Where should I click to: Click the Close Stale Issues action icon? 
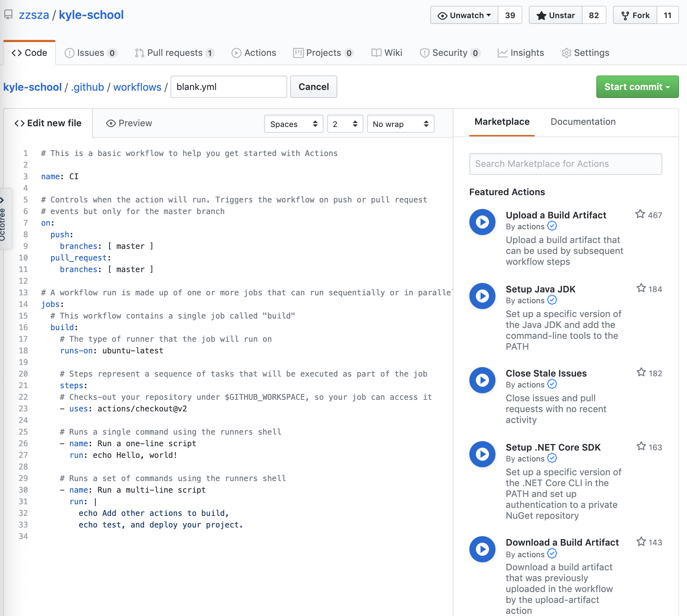(x=482, y=380)
